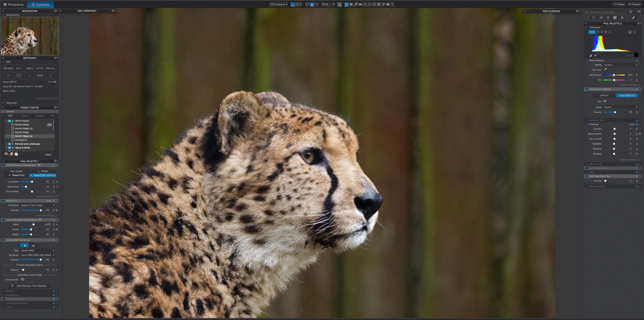Viewport: 644px width, 320px height.
Task: Show the Light corrections sun icon filter
Action: tap(594, 18)
